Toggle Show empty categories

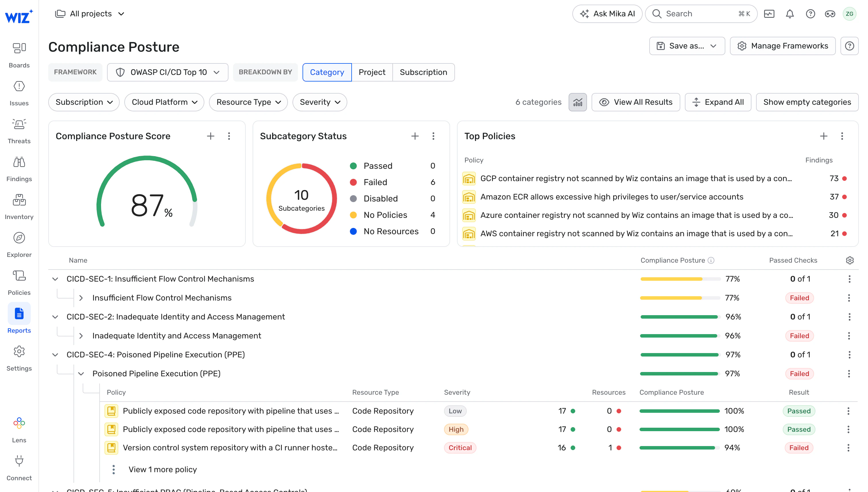click(807, 102)
